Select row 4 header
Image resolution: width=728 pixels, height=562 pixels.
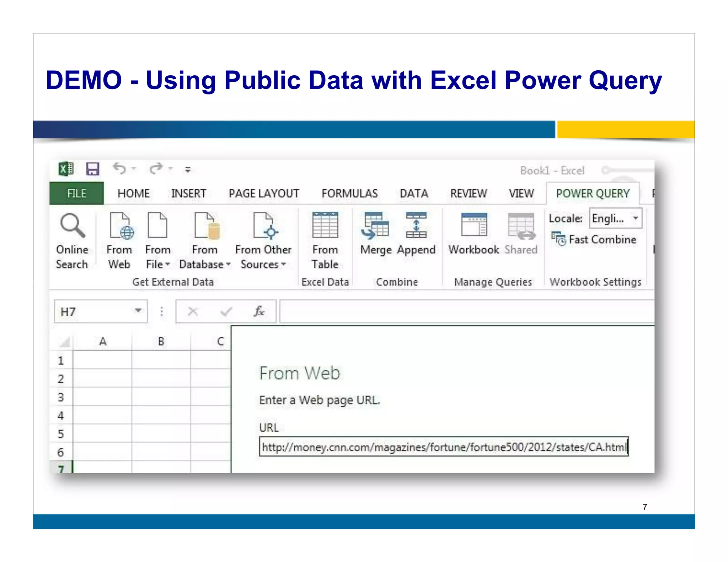pyautogui.click(x=61, y=415)
